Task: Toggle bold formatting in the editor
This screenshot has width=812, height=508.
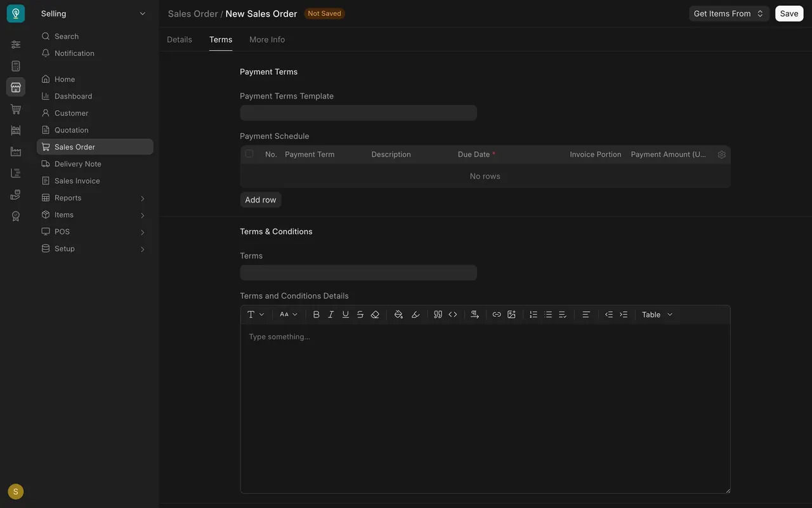Action: 316,314
